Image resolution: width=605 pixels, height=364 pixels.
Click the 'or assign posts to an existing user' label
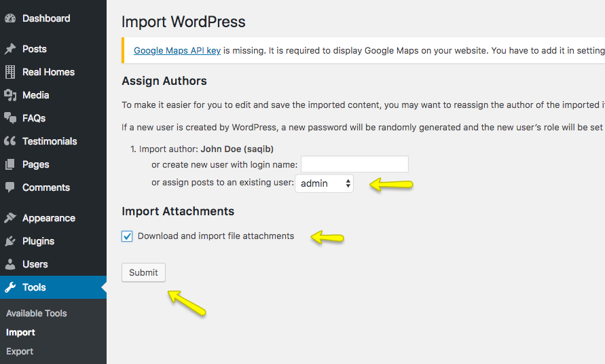[x=223, y=183]
